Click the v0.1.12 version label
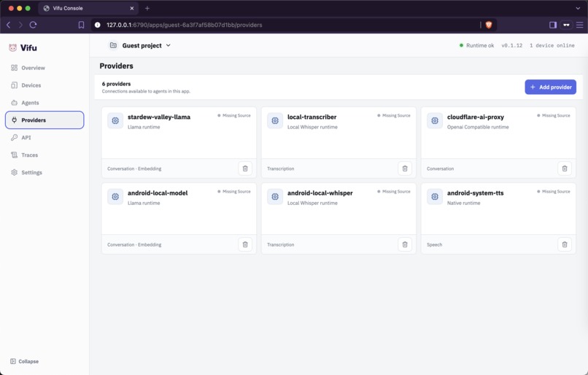This screenshot has height=375, width=588. pyautogui.click(x=512, y=45)
